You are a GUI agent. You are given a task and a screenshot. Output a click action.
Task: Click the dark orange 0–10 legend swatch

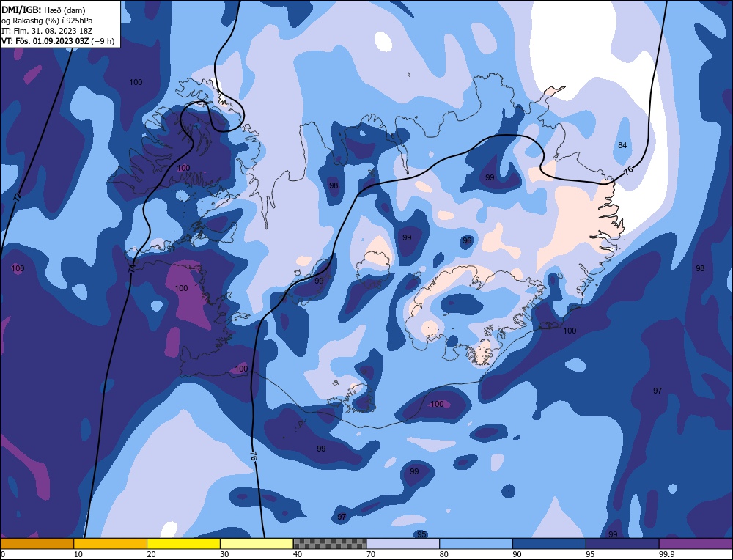37,543
